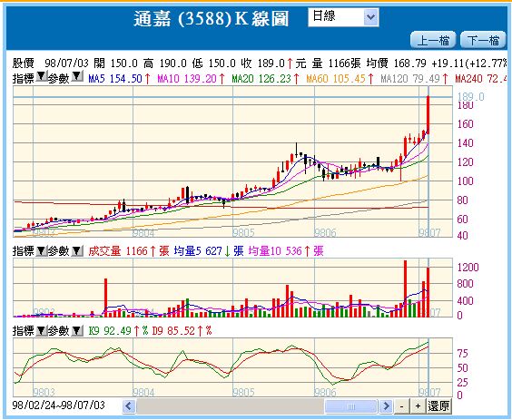This screenshot has height=420, width=512.
Task: Click the 均量10 536 label
Action: click(x=286, y=251)
